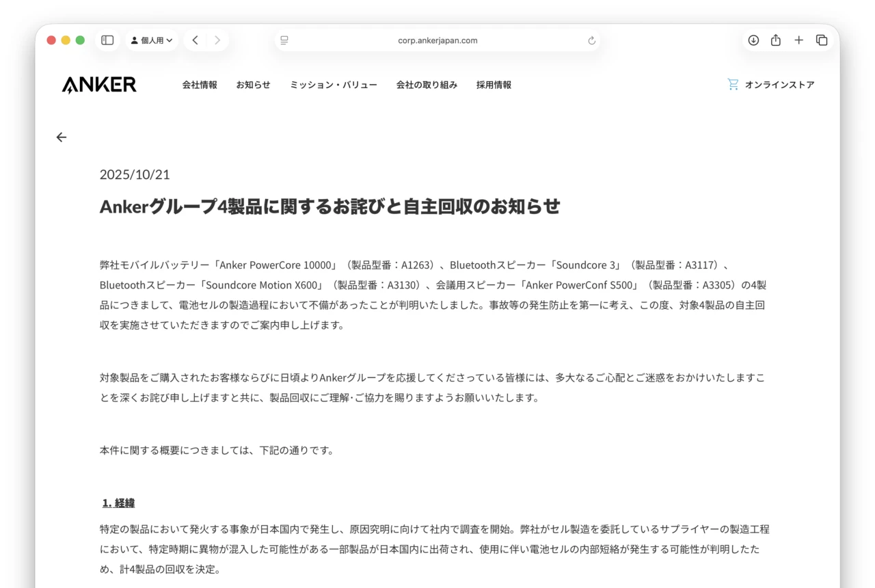Select ミッション・バリュー in the navigation
This screenshot has width=875, height=588.
pos(333,85)
